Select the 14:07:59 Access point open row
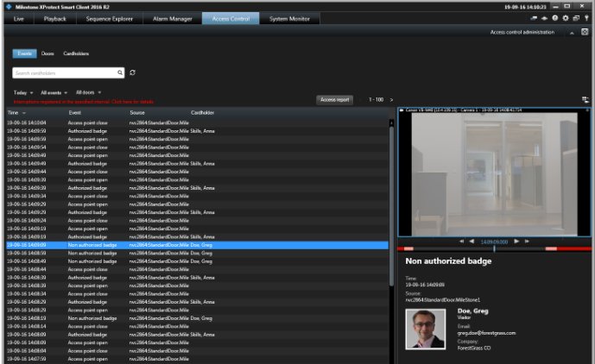This screenshot has height=364, width=595. [x=197, y=359]
